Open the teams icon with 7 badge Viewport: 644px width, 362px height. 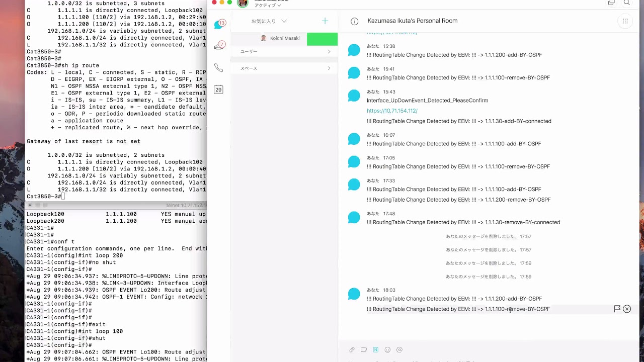coord(219,46)
